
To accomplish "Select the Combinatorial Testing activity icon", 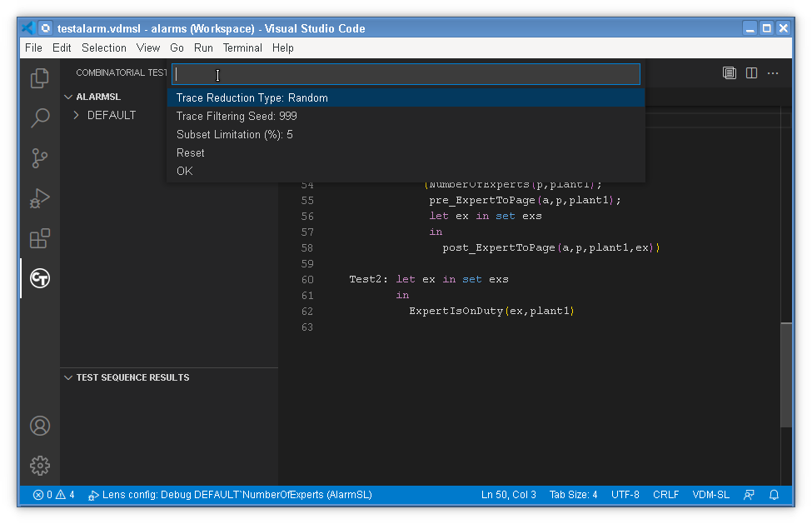I will point(39,278).
